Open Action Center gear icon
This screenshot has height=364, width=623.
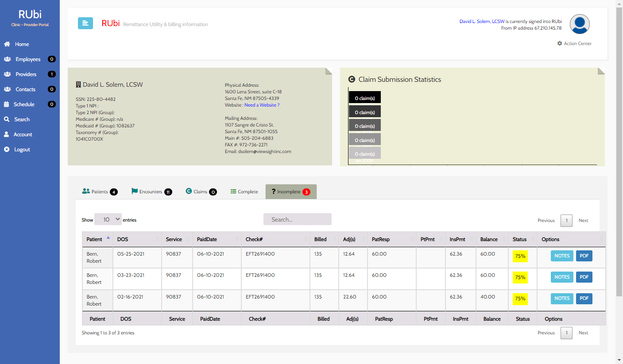pos(560,43)
